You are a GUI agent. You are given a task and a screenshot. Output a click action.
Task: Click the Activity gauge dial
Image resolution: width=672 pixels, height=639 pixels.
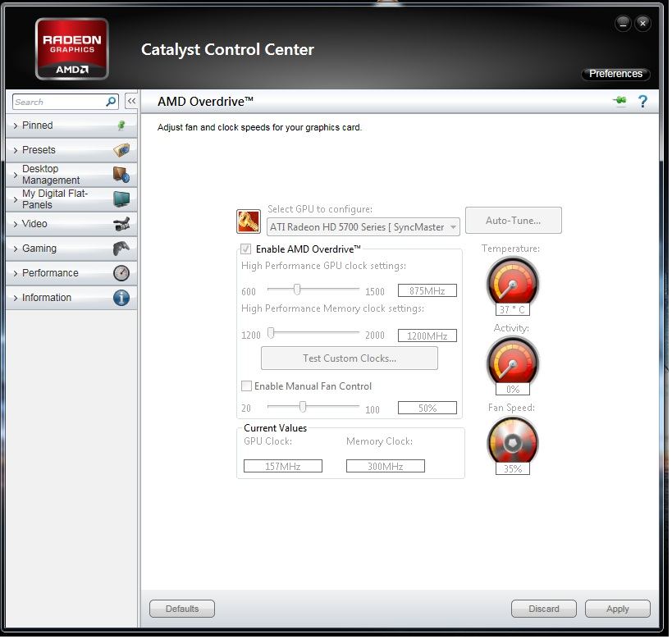click(513, 361)
